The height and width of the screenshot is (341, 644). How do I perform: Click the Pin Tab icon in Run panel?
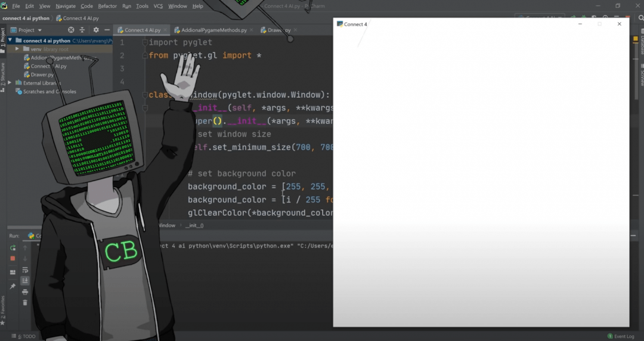coord(13,286)
